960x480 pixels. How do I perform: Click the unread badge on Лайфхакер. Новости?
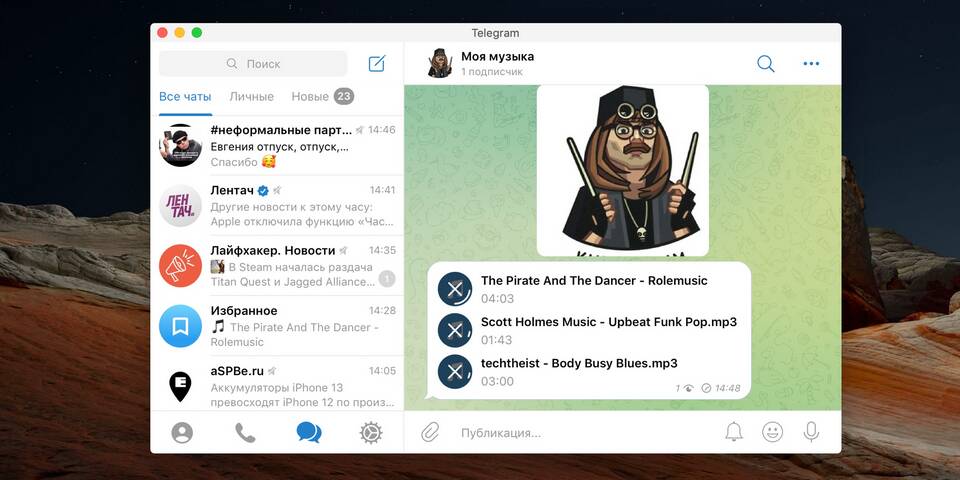click(x=387, y=280)
